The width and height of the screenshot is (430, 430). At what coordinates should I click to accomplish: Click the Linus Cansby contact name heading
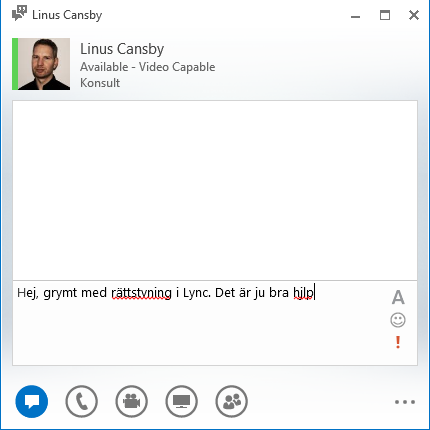click(122, 49)
